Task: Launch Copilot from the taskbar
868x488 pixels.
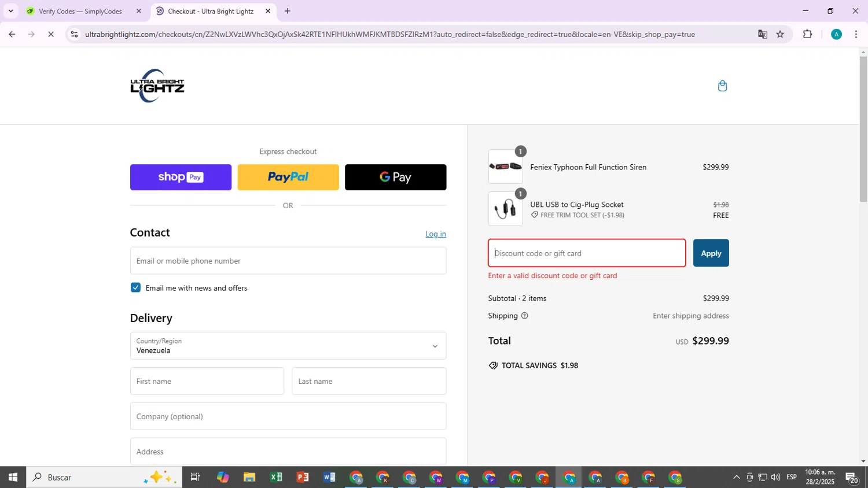Action: 223,478
